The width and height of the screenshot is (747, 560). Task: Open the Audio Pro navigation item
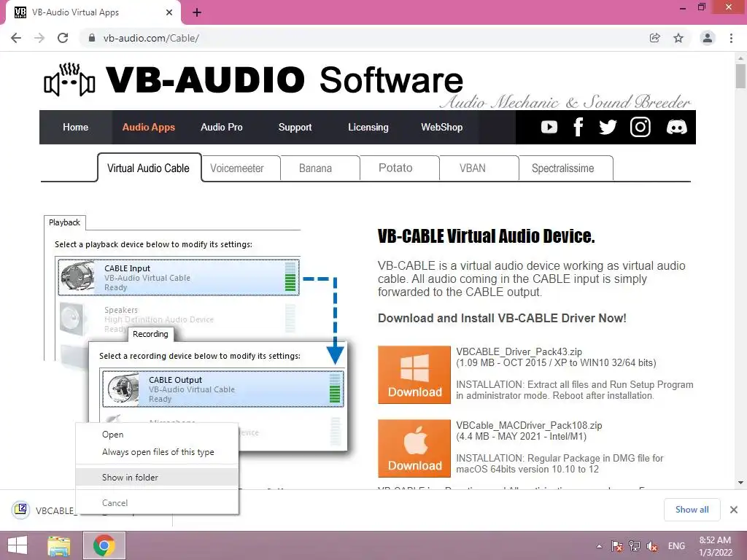[x=222, y=127]
